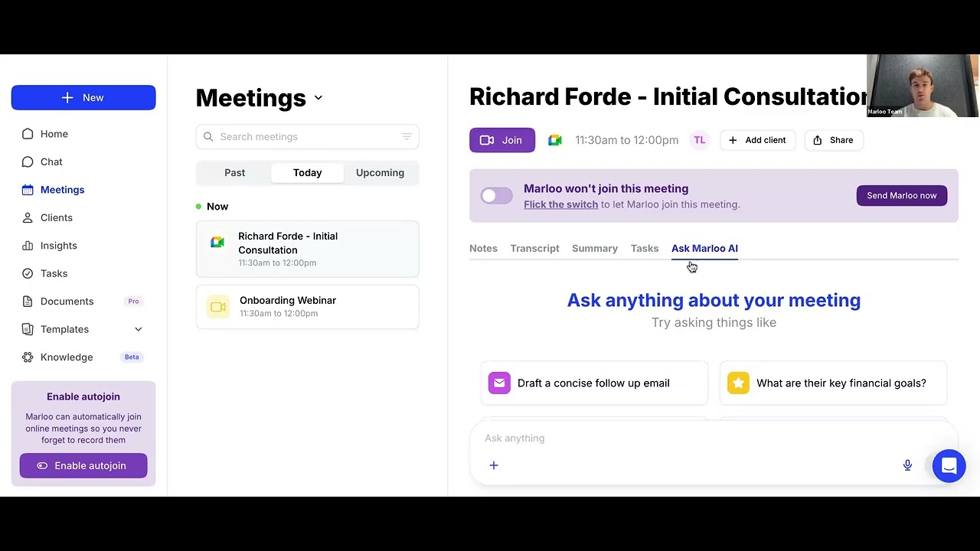
Task: Switch to the Upcoming meetings tab
Action: click(x=380, y=173)
